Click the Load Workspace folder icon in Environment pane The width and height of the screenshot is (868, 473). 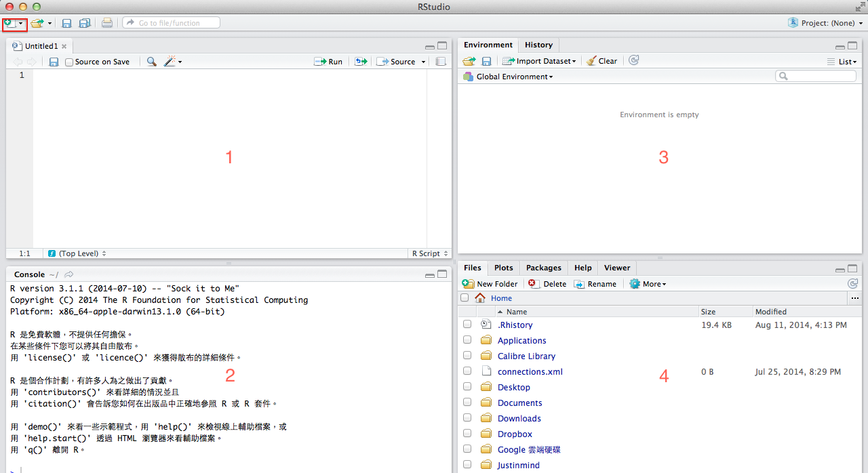(x=469, y=61)
